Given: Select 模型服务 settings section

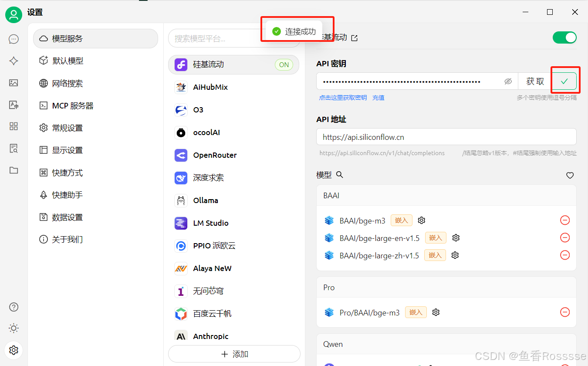Looking at the screenshot, I should tap(95, 38).
